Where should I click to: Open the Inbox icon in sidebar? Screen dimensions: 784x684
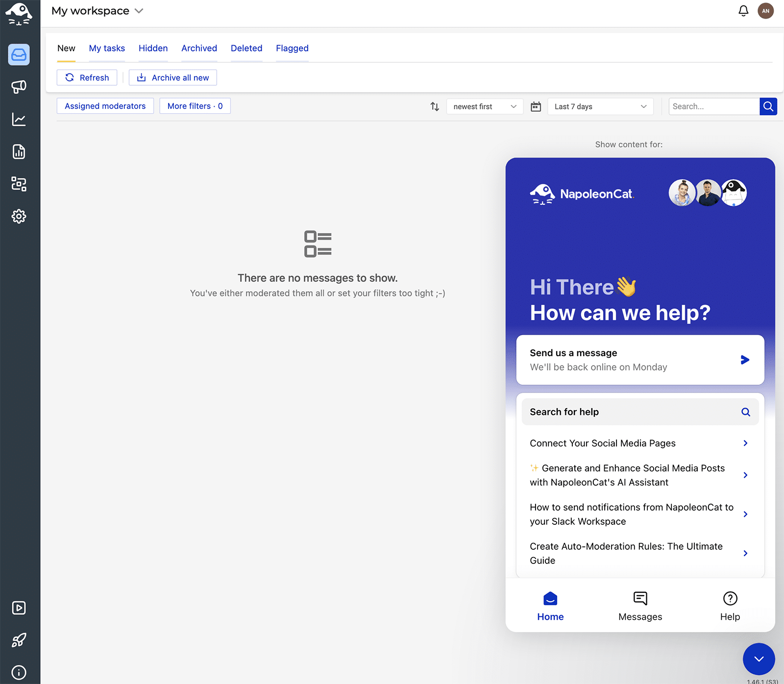[x=19, y=54]
